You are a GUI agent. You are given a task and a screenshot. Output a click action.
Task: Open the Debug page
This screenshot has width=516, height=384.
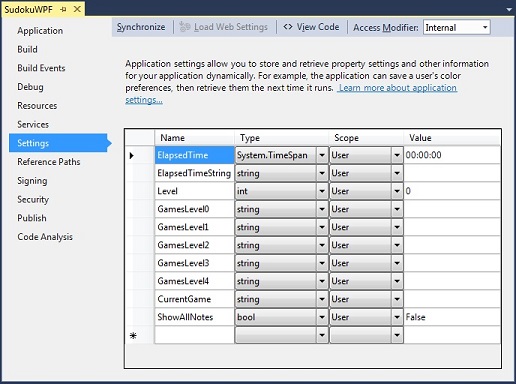(x=30, y=87)
